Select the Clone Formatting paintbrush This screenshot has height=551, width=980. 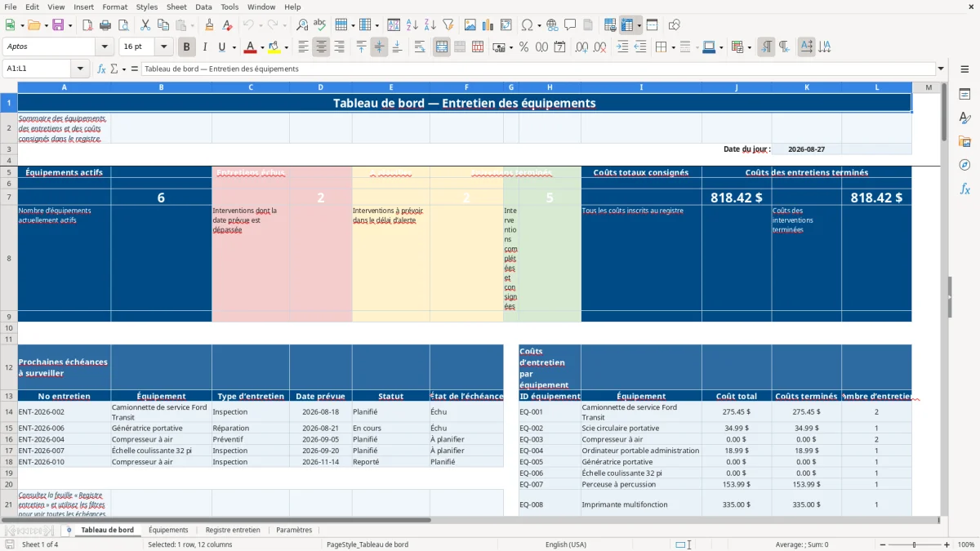209,25
